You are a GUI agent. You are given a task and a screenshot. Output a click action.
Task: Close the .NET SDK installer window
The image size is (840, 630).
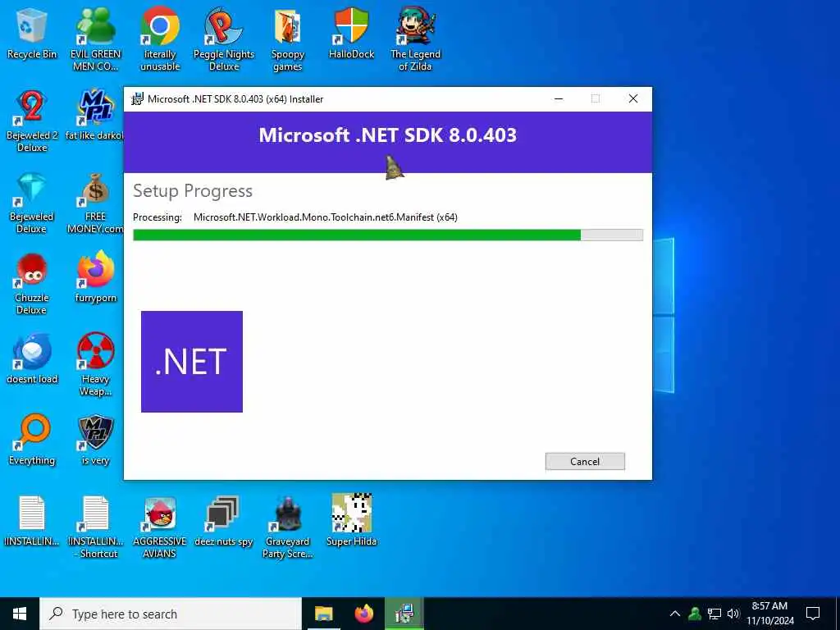tap(633, 98)
